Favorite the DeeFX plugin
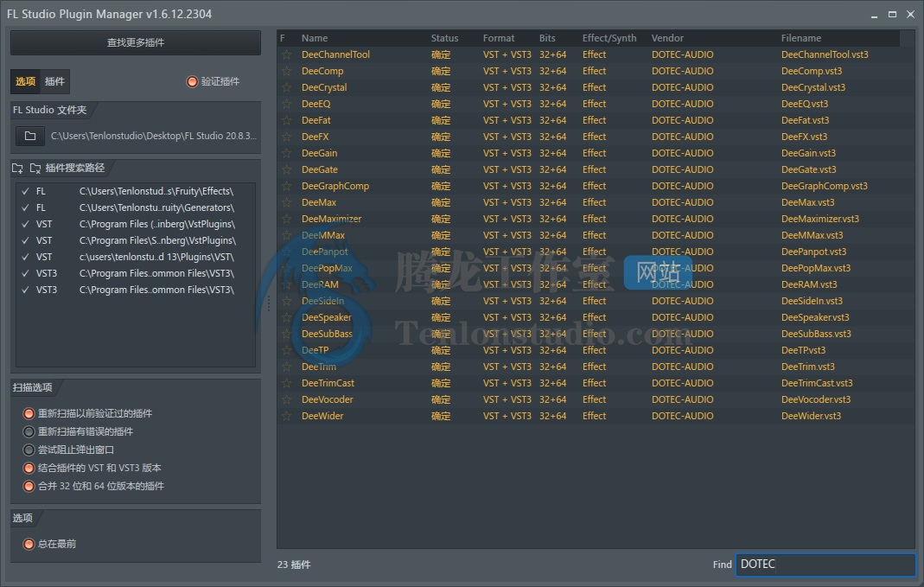924x587 pixels. coord(286,137)
